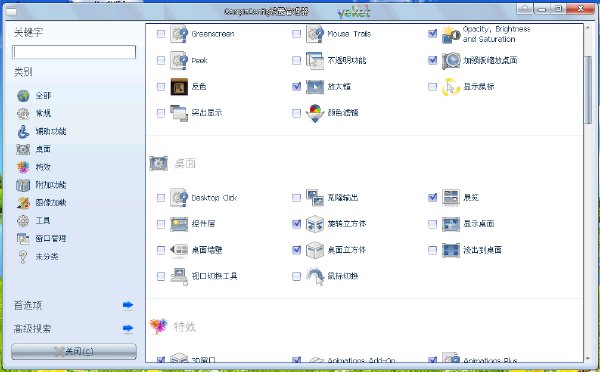Enable the 淡出到桌面 checkbox
Image resolution: width=600 pixels, height=372 pixels.
[x=432, y=250]
